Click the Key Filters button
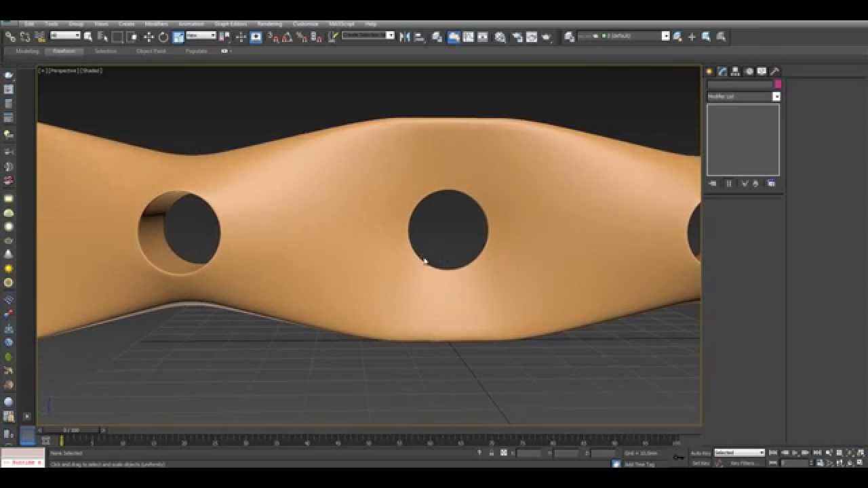The image size is (868, 488). [744, 464]
